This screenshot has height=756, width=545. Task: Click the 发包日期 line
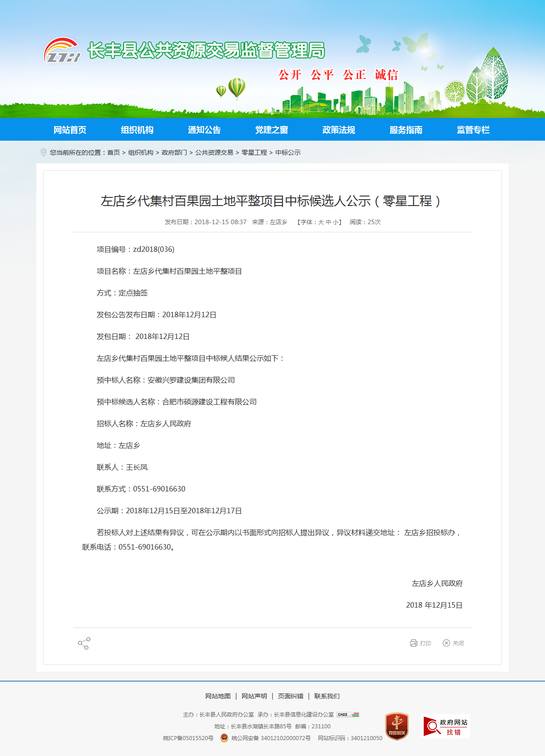143,336
